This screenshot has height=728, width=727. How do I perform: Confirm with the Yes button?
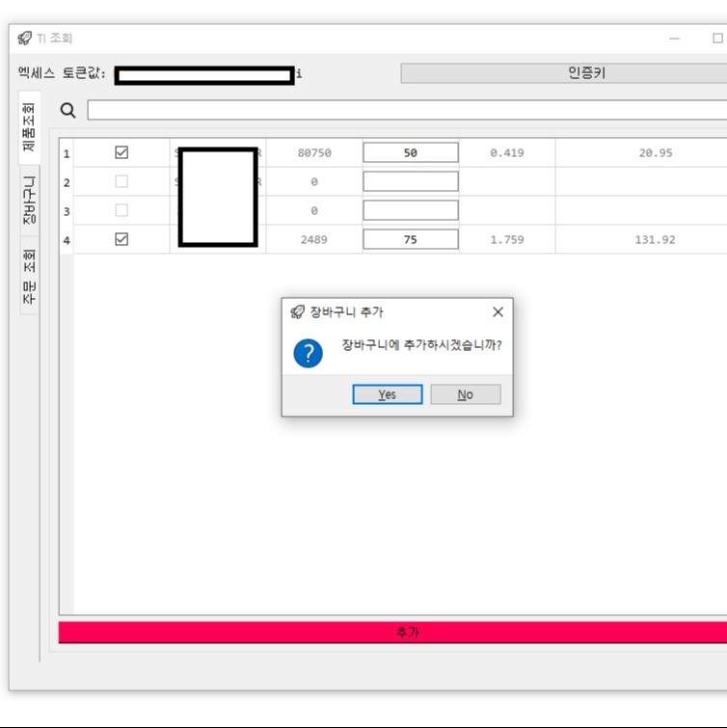pyautogui.click(x=388, y=394)
